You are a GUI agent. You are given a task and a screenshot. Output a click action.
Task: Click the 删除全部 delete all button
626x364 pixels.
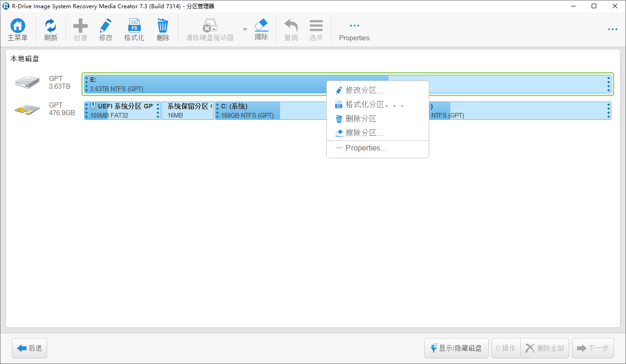[545, 348]
